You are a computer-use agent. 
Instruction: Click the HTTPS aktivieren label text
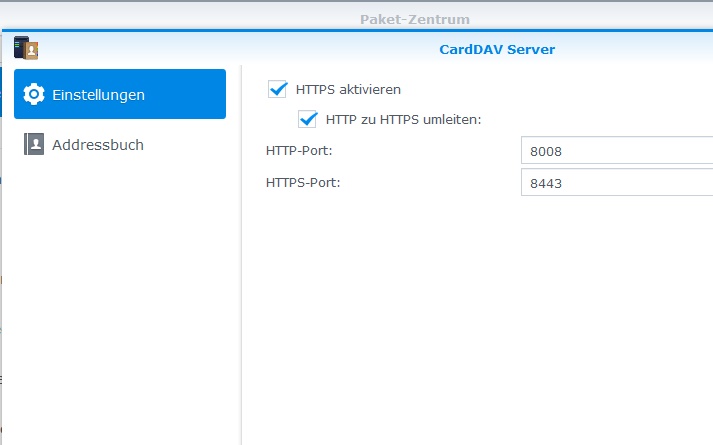(348, 90)
